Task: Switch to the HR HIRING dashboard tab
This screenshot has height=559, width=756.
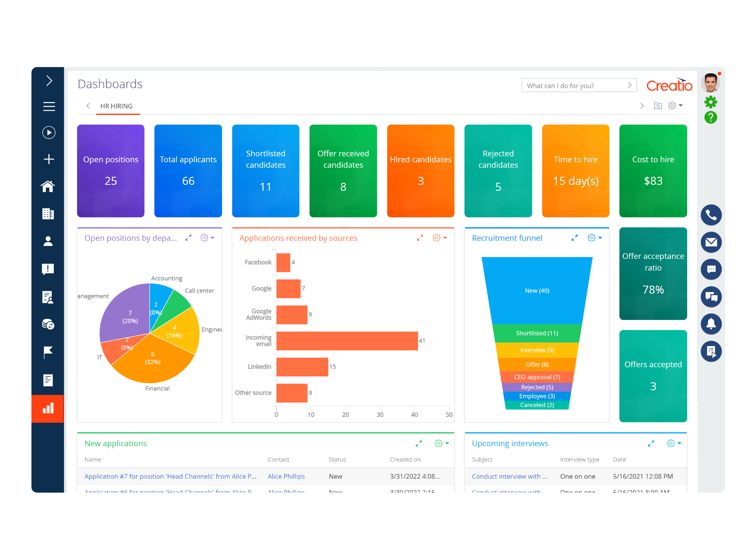Action: point(116,106)
